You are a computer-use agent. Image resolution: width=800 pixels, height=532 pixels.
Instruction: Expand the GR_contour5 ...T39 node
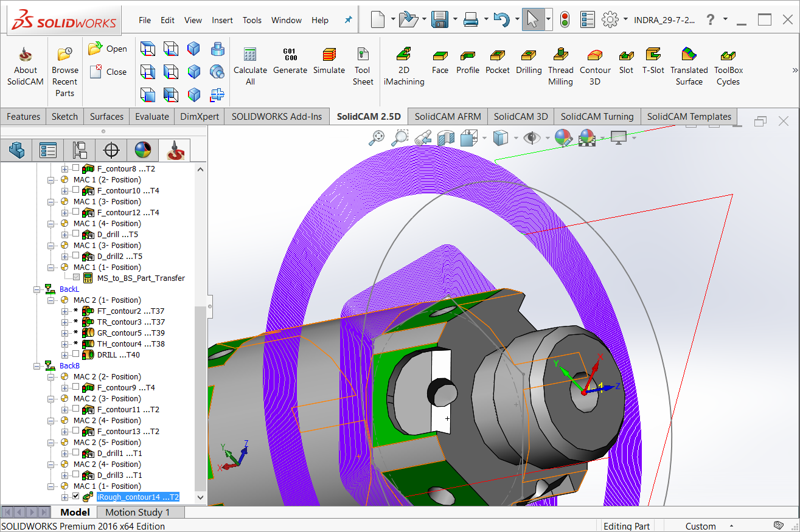click(x=65, y=333)
